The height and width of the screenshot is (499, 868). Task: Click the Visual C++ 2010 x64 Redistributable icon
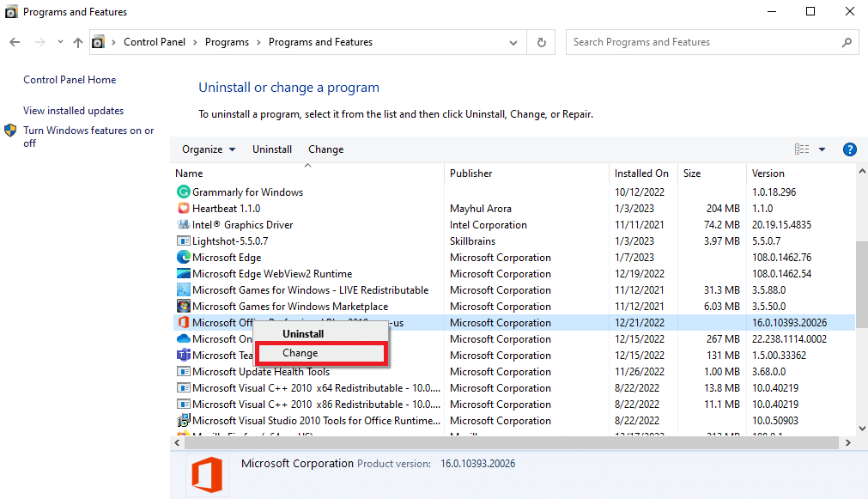[183, 387]
